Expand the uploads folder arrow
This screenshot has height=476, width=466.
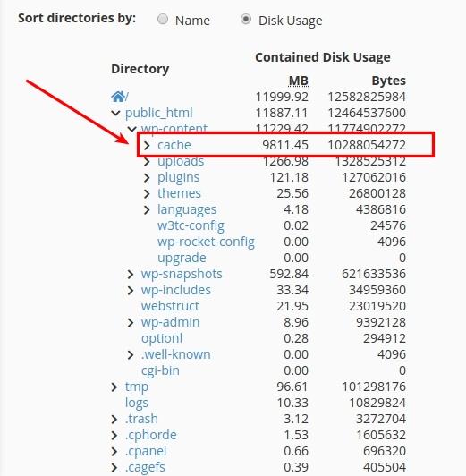pyautogui.click(x=147, y=161)
